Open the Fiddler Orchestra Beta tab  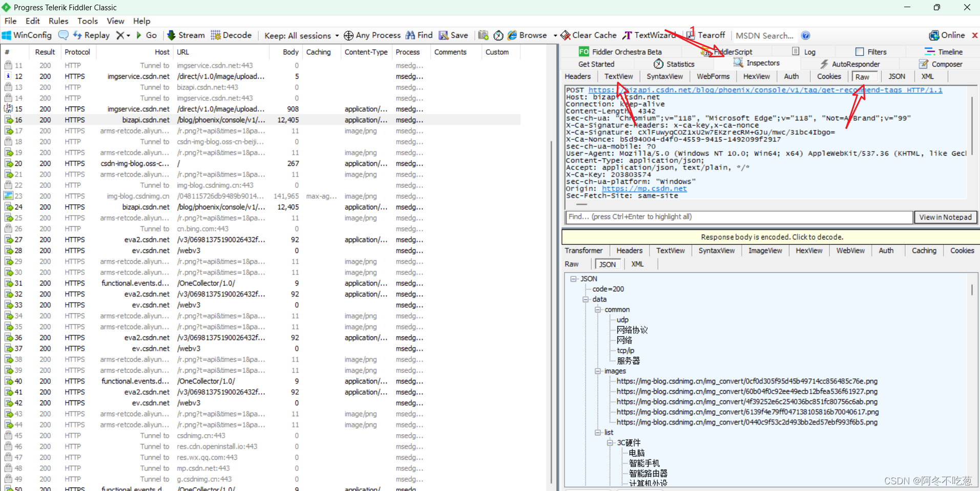620,52
